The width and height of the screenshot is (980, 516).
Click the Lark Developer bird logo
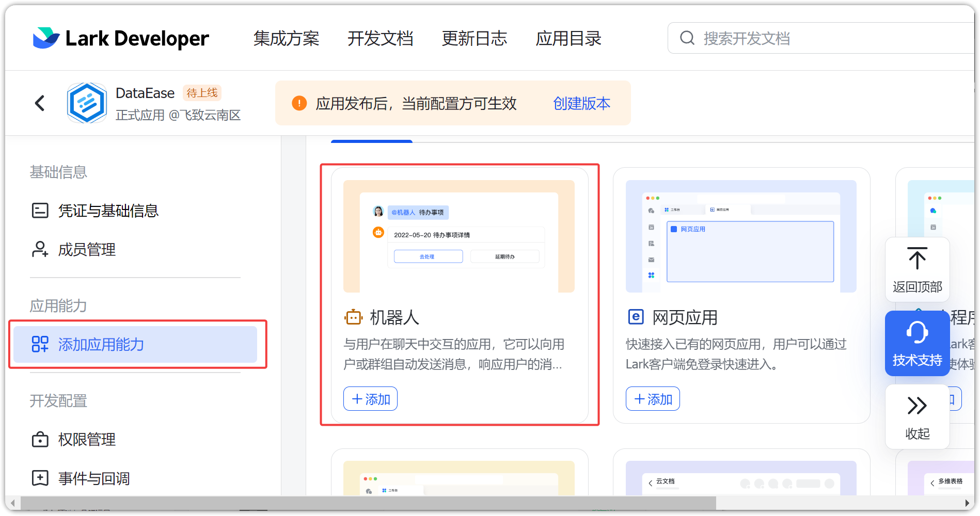pyautogui.click(x=46, y=38)
